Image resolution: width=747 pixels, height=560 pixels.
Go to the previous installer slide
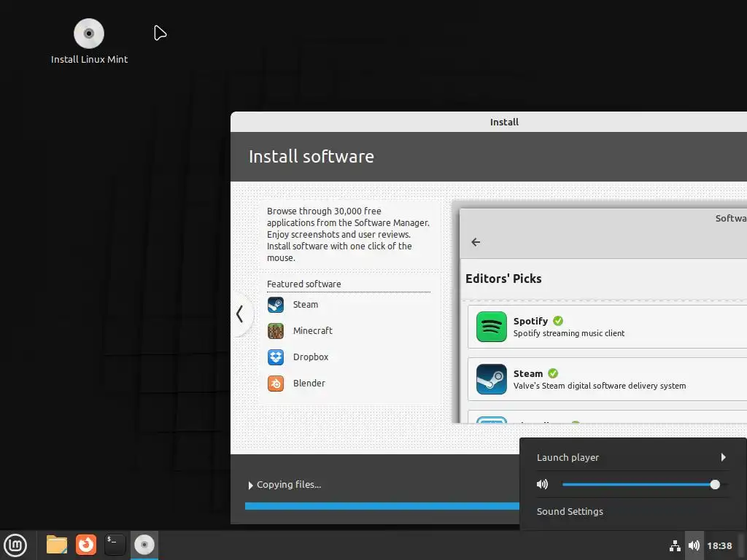click(x=239, y=314)
